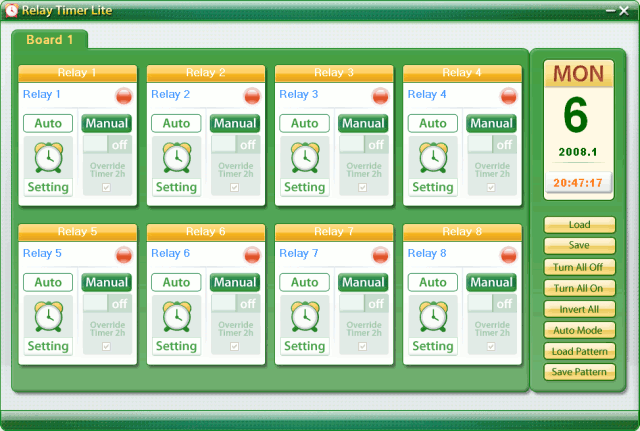Viewport: 640px width, 431px height.
Task: Select Manual mode for Relay 7
Action: point(363,282)
